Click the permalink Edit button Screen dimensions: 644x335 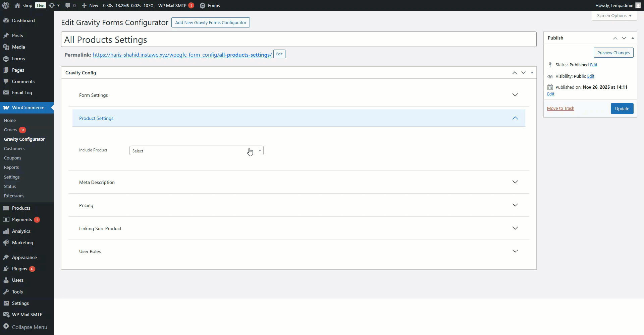[x=279, y=54]
